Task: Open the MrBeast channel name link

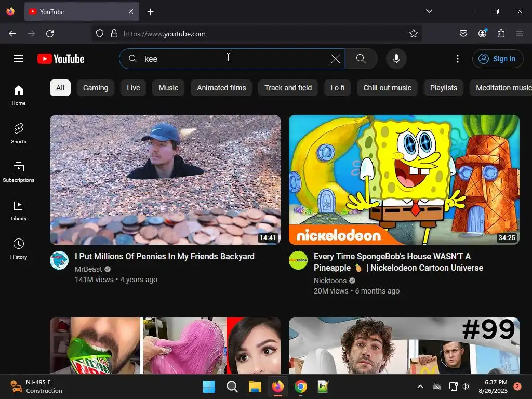Action: click(88, 269)
